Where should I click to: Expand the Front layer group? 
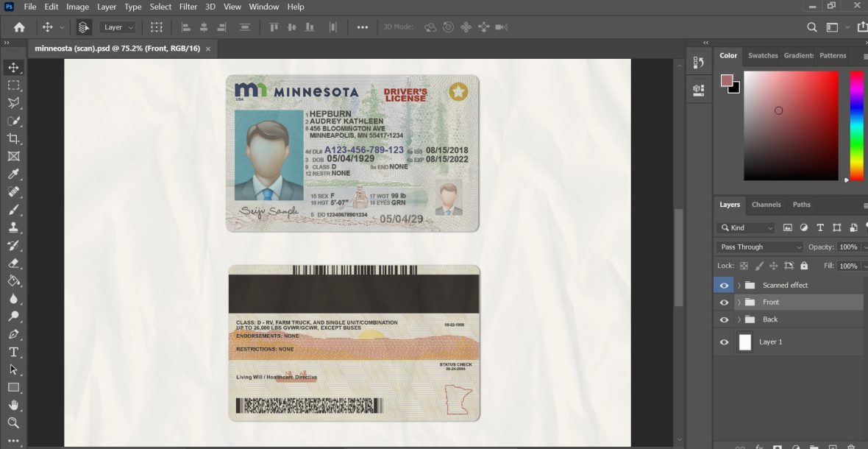click(x=739, y=302)
